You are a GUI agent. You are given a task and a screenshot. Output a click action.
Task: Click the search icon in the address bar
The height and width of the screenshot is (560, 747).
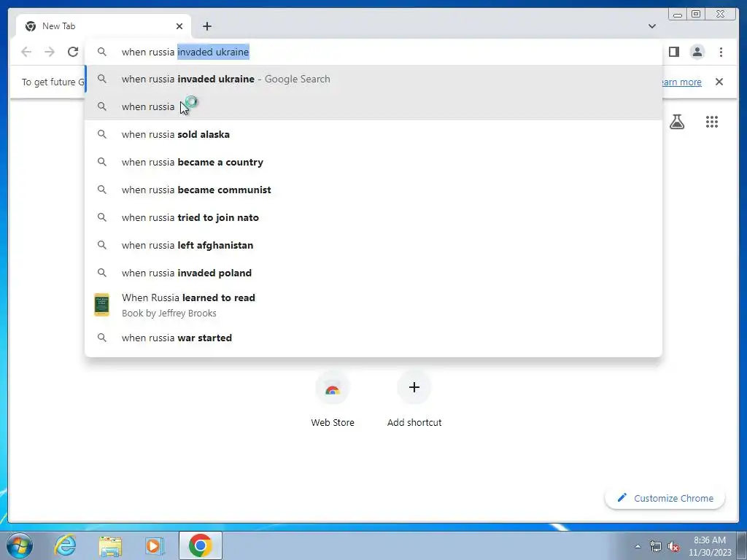point(102,52)
